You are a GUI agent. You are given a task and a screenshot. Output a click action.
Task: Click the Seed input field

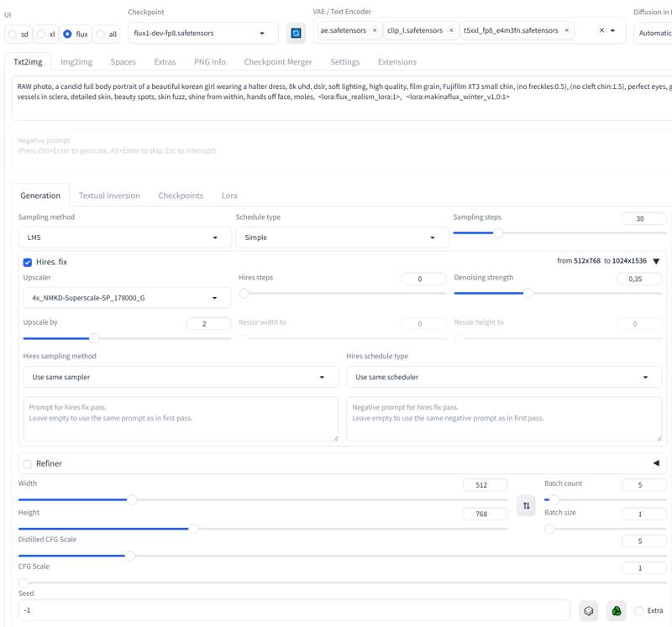294,610
